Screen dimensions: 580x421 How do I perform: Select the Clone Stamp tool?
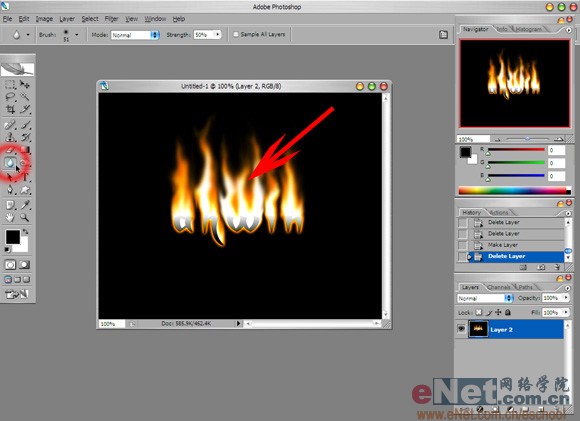point(10,138)
